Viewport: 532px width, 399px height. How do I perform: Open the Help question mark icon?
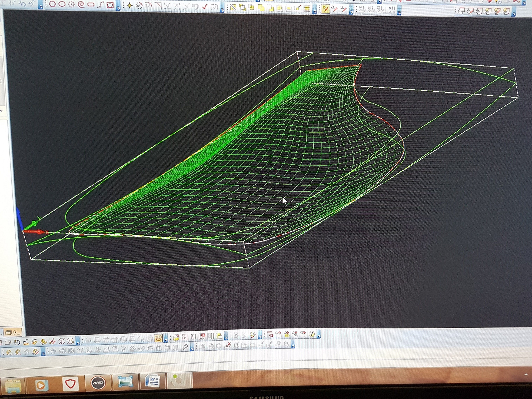pyautogui.click(x=311, y=334)
